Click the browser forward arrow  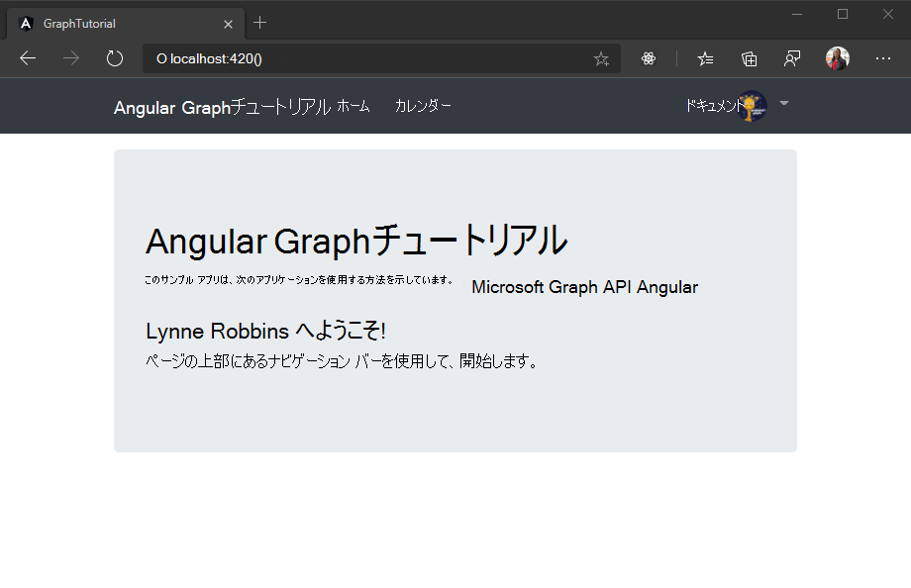pos(71,58)
